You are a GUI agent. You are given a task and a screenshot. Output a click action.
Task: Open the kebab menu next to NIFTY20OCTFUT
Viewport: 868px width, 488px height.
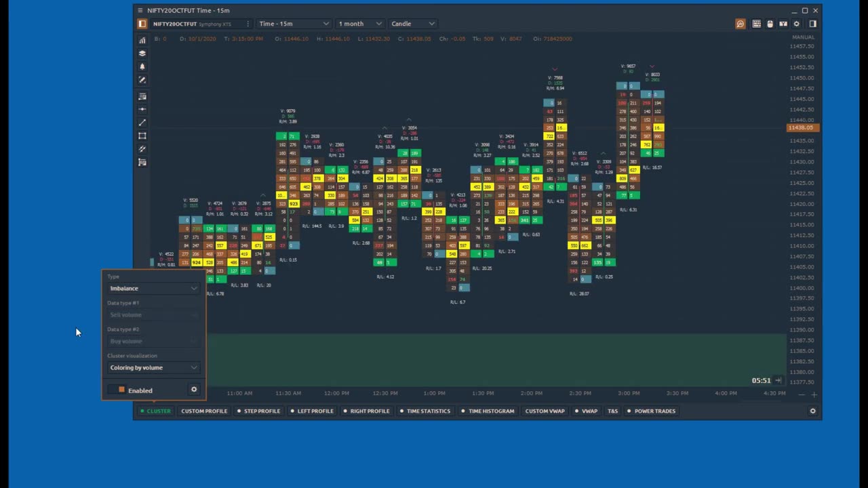(248, 24)
